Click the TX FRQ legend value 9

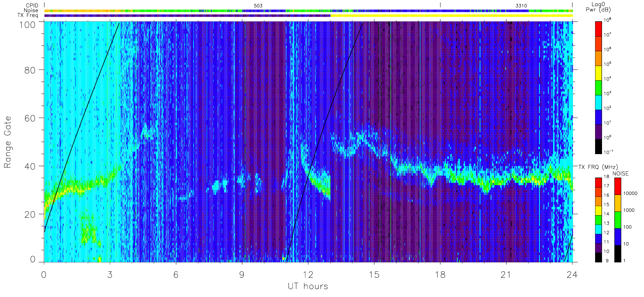point(607,261)
